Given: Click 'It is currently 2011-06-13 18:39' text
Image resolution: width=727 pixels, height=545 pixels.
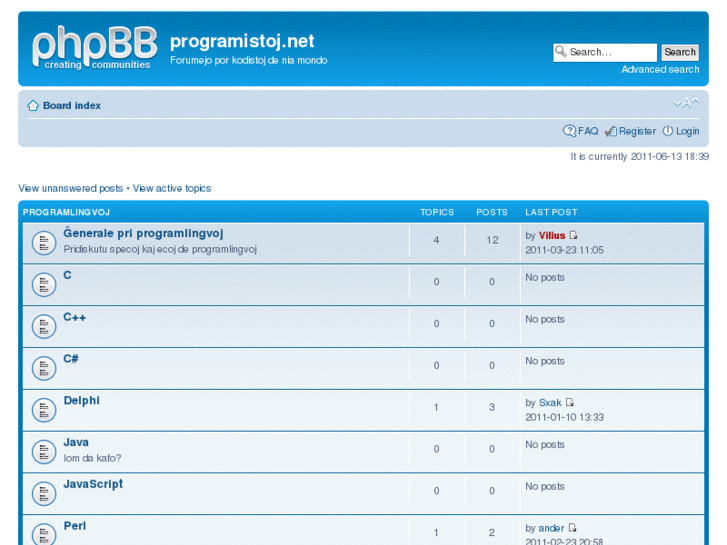Looking at the screenshot, I should tap(639, 157).
